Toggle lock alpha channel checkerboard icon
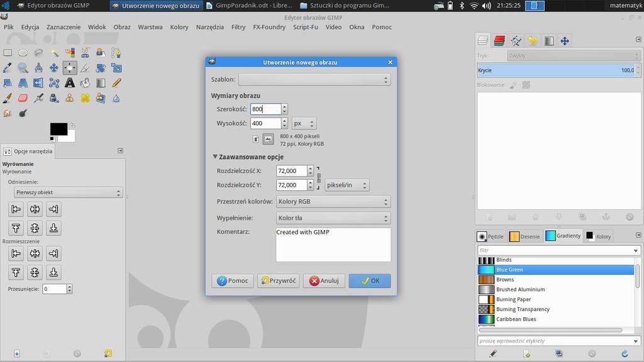Image resolution: width=644 pixels, height=362 pixels. (x=526, y=85)
